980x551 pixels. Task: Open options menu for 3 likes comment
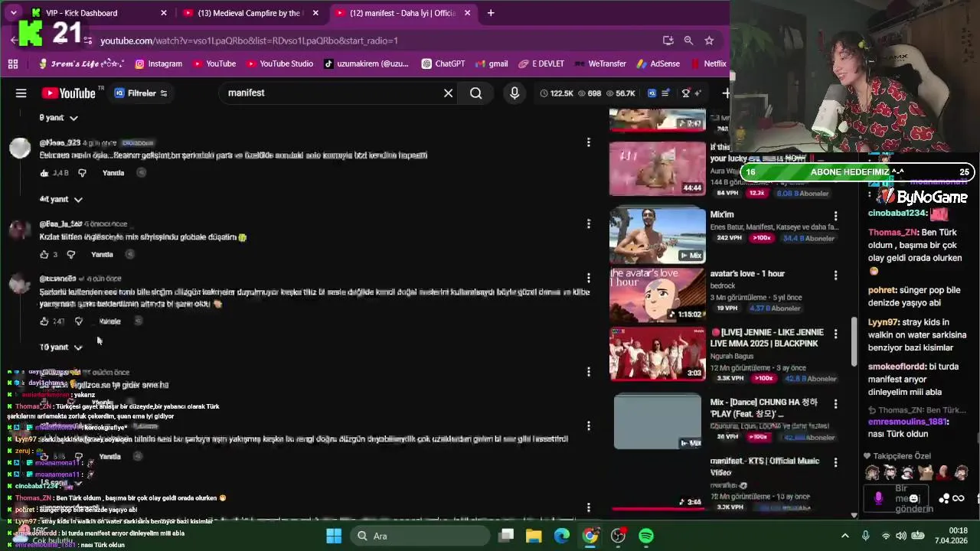588,223
